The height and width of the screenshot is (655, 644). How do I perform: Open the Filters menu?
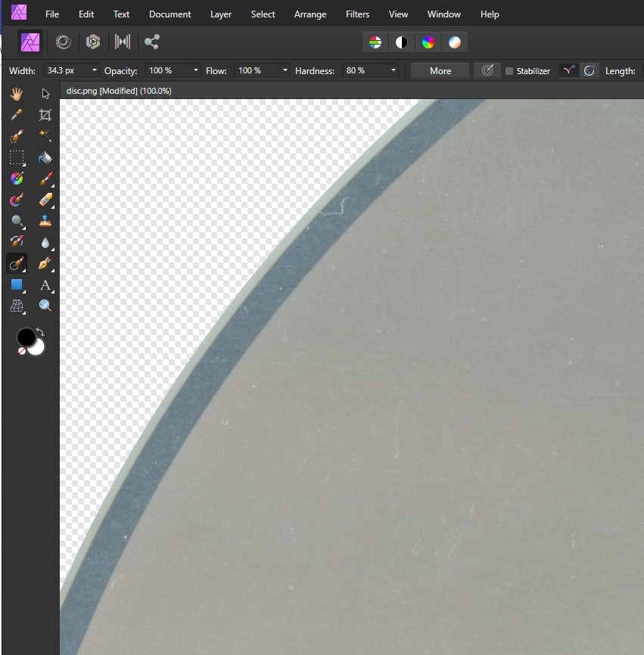click(357, 14)
